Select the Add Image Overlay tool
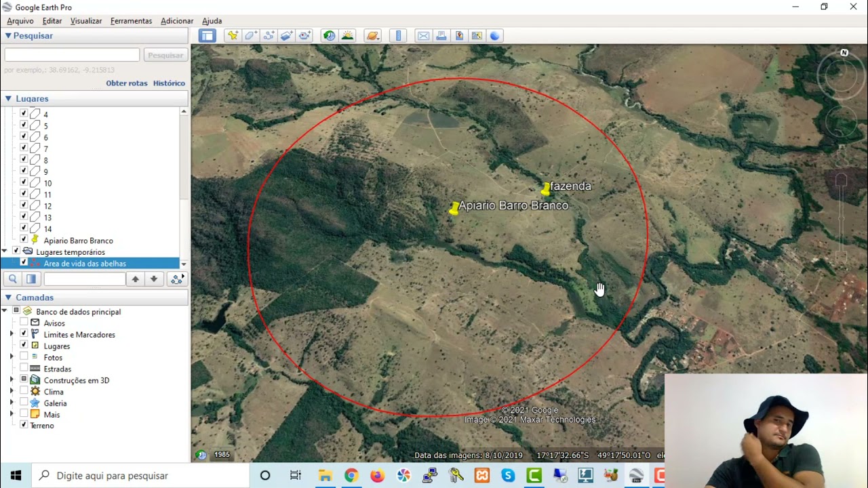The image size is (868, 488). pyautogui.click(x=286, y=36)
